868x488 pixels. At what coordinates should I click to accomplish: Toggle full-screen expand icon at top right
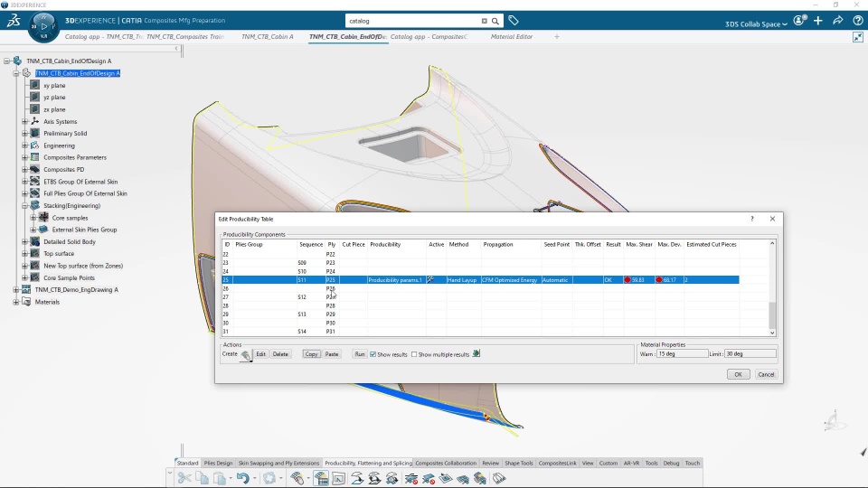[x=857, y=37]
